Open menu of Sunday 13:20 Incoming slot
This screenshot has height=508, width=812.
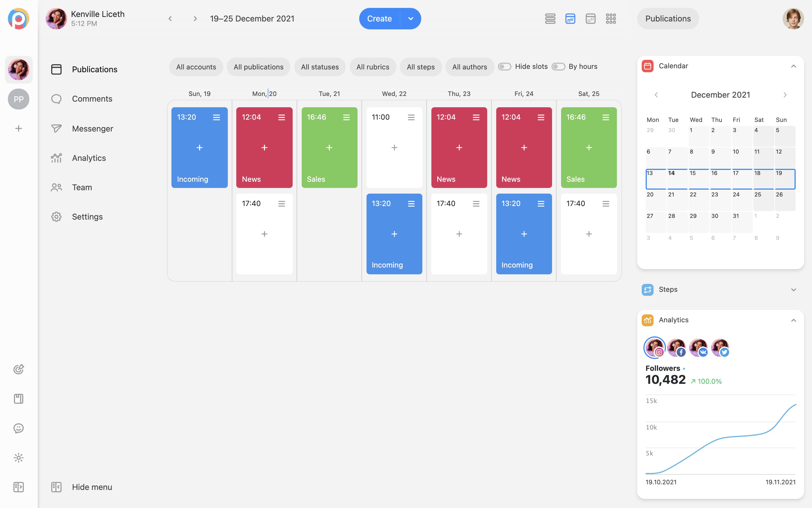click(217, 117)
